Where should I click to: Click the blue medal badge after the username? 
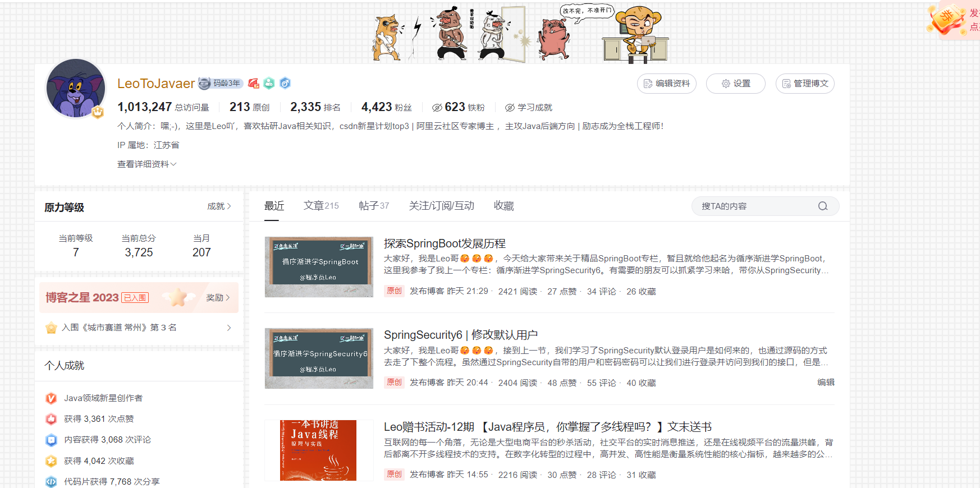pos(285,84)
